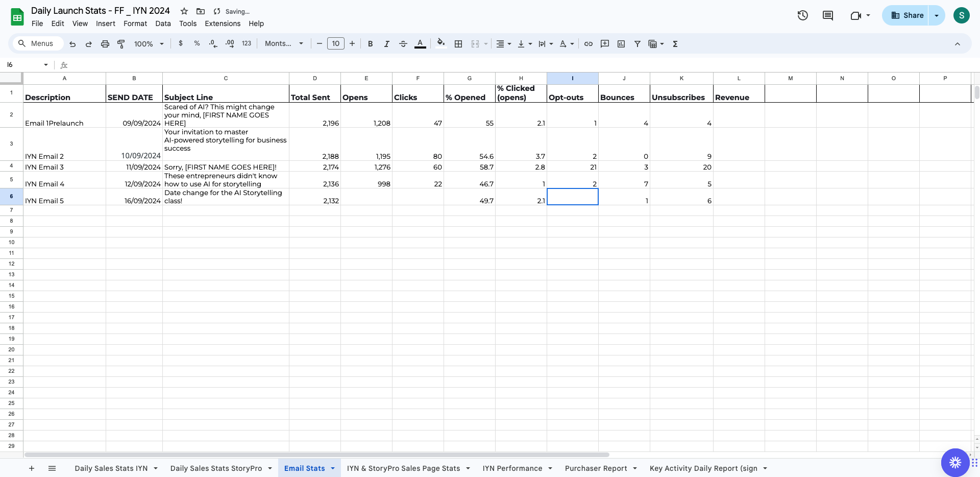Open horizontal align dropdown

504,44
